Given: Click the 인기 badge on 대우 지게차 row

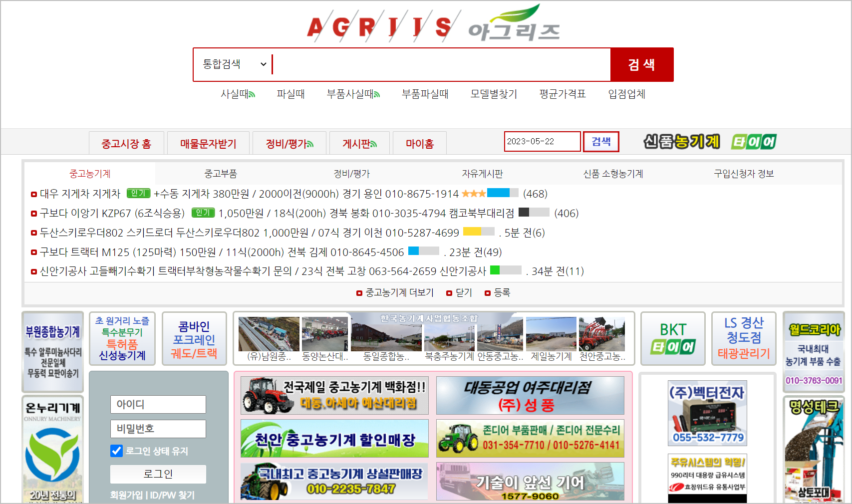Looking at the screenshot, I should click(x=138, y=193).
